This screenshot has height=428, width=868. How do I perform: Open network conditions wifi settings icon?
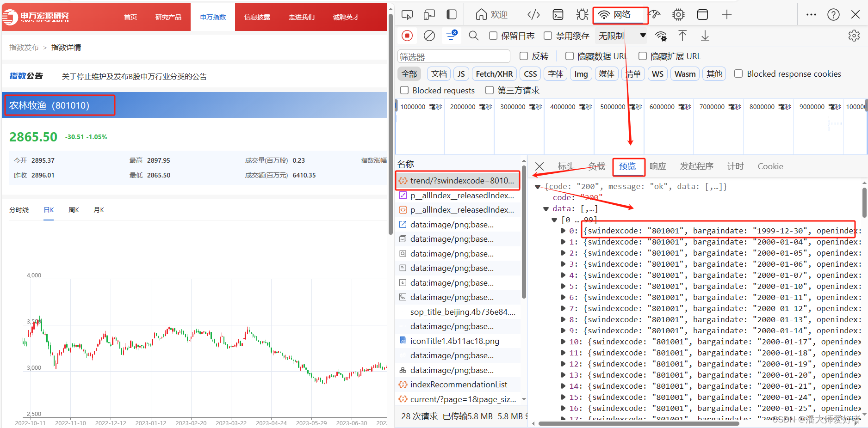tap(661, 36)
